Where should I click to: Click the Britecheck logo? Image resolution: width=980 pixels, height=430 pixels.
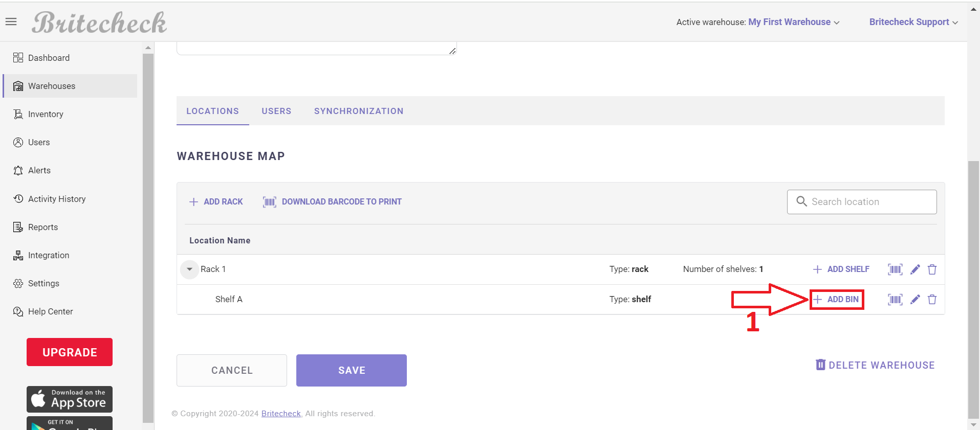click(99, 22)
